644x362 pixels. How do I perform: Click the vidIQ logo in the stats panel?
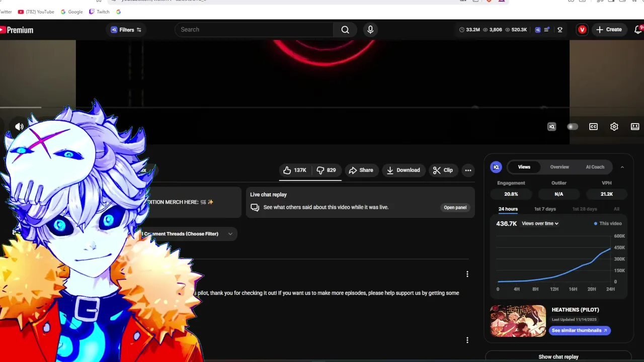496,167
